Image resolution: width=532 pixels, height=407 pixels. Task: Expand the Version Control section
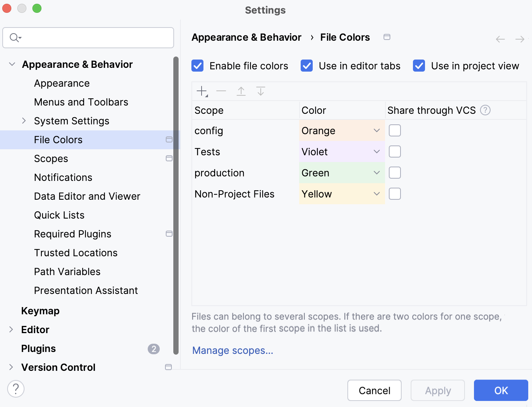[x=11, y=367]
